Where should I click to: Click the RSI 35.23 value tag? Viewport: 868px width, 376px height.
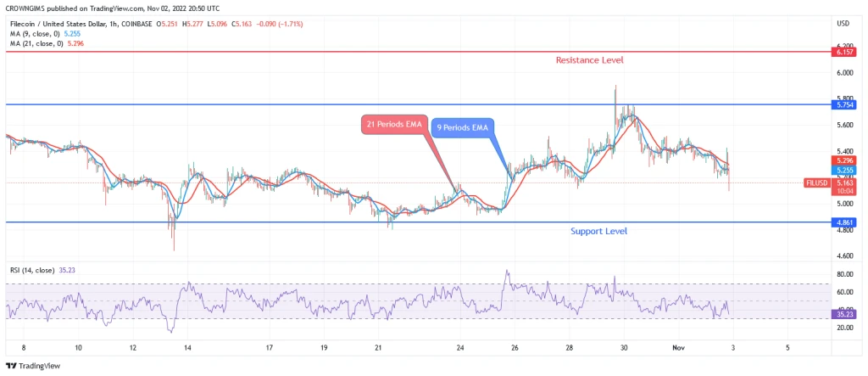tap(843, 314)
